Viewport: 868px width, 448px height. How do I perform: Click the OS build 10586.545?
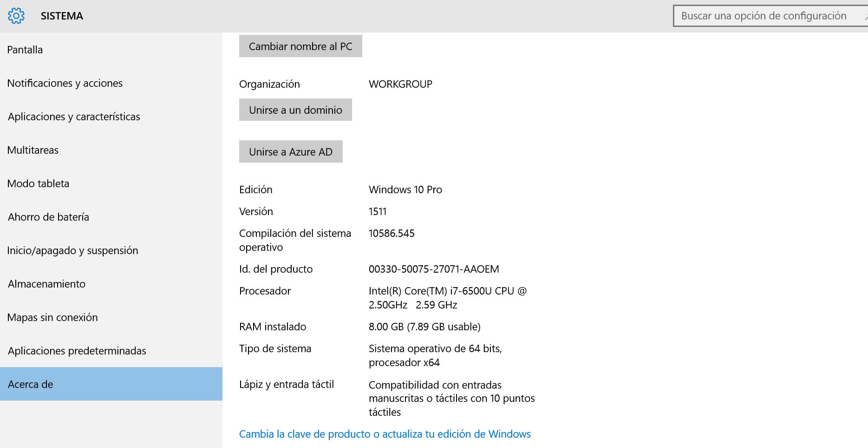(x=392, y=233)
